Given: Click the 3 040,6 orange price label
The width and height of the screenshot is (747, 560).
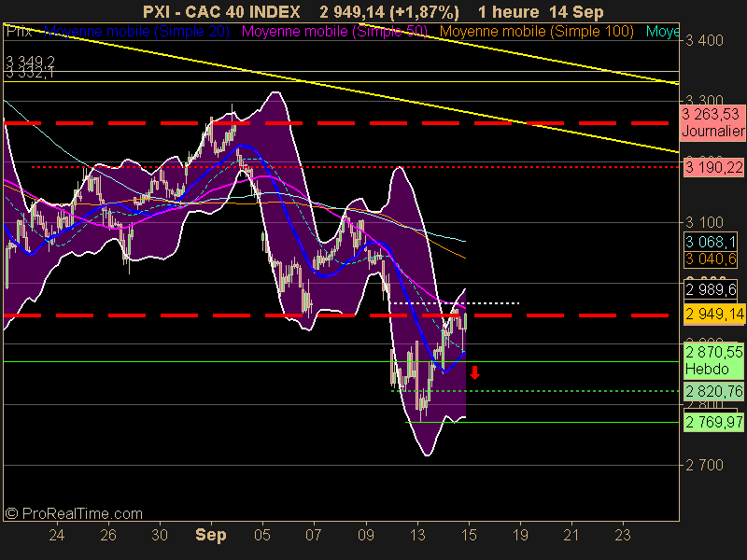Looking at the screenshot, I should click(711, 259).
